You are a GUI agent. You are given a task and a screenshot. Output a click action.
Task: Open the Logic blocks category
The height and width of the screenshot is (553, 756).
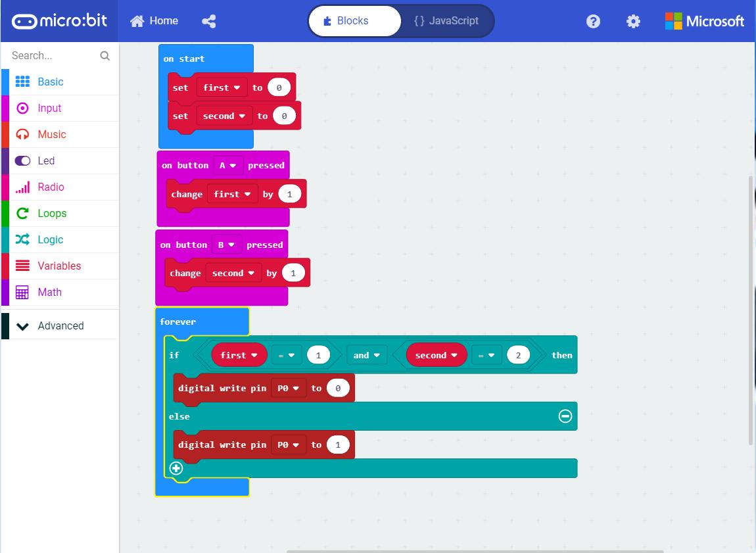49,239
